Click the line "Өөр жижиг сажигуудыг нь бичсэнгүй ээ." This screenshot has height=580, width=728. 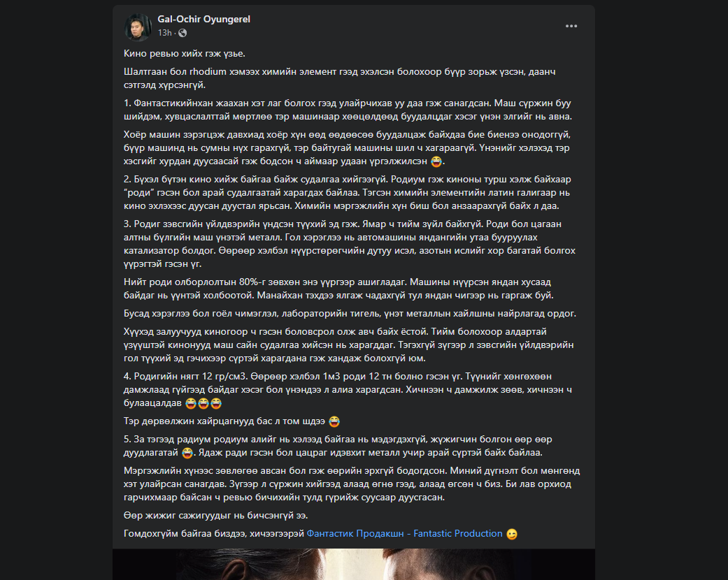[215, 516]
